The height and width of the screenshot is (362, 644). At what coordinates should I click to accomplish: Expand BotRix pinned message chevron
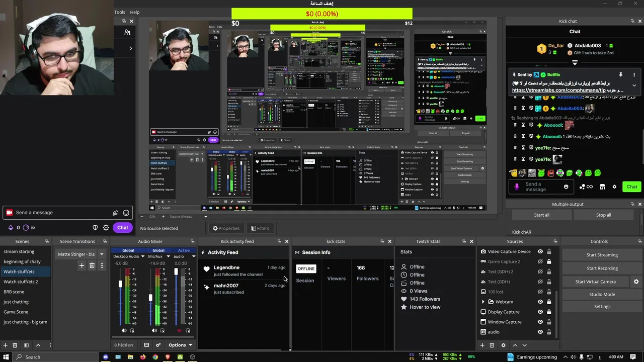coord(634,85)
